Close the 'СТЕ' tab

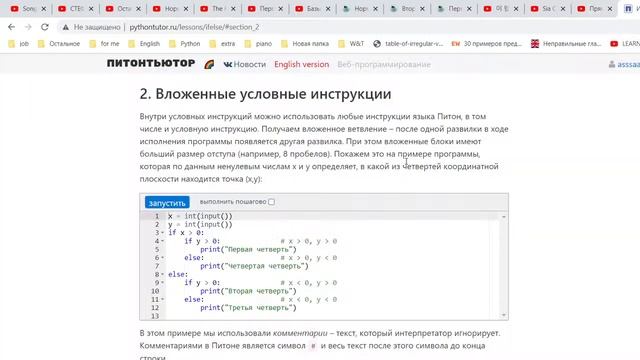pos(91,9)
